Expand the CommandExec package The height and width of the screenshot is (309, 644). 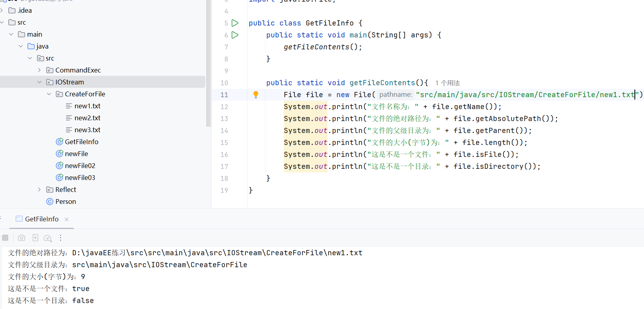tap(39, 70)
